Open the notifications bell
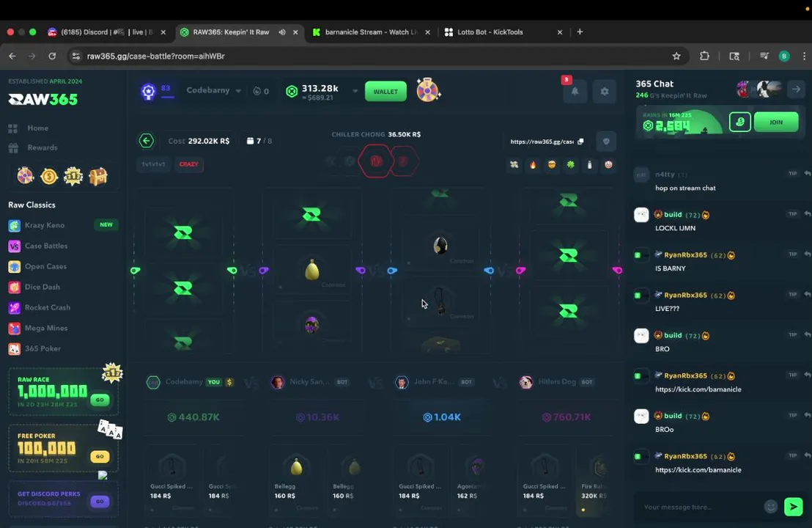This screenshot has width=812, height=528. [575, 92]
